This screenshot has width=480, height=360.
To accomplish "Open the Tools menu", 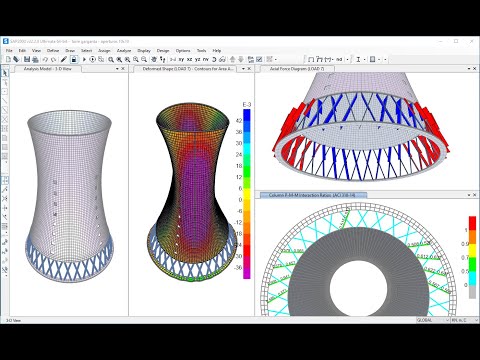I will [x=201, y=51].
